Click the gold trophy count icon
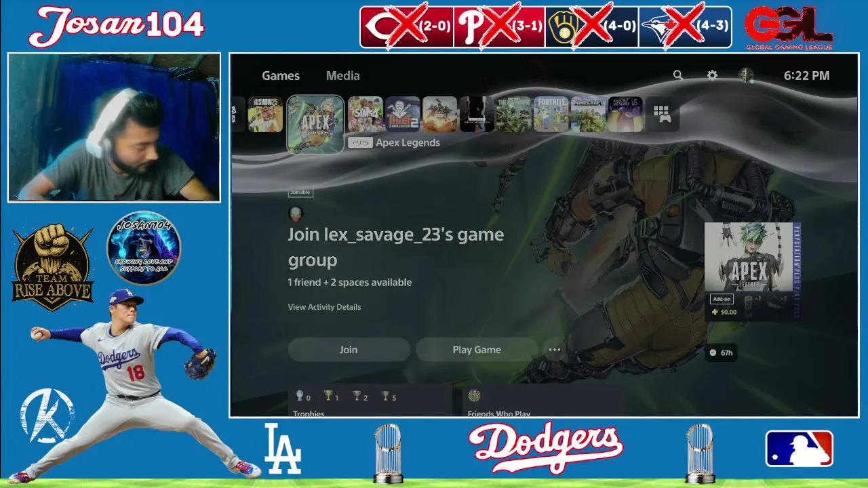 [x=328, y=395]
